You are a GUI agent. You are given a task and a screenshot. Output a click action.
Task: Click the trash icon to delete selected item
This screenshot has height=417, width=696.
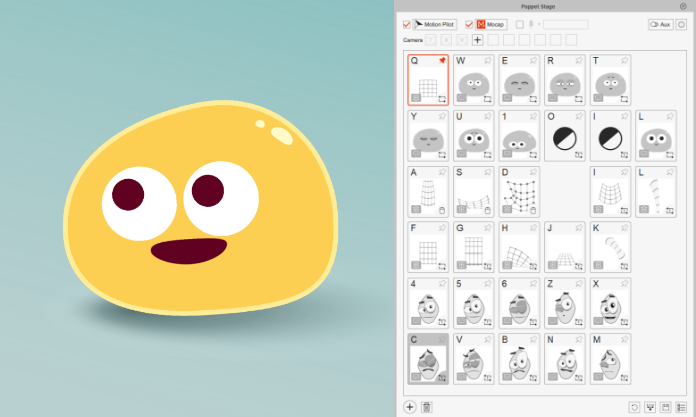point(427,407)
